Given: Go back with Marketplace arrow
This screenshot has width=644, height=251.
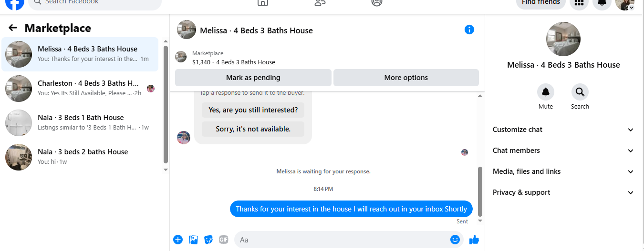Looking at the screenshot, I should point(13,28).
